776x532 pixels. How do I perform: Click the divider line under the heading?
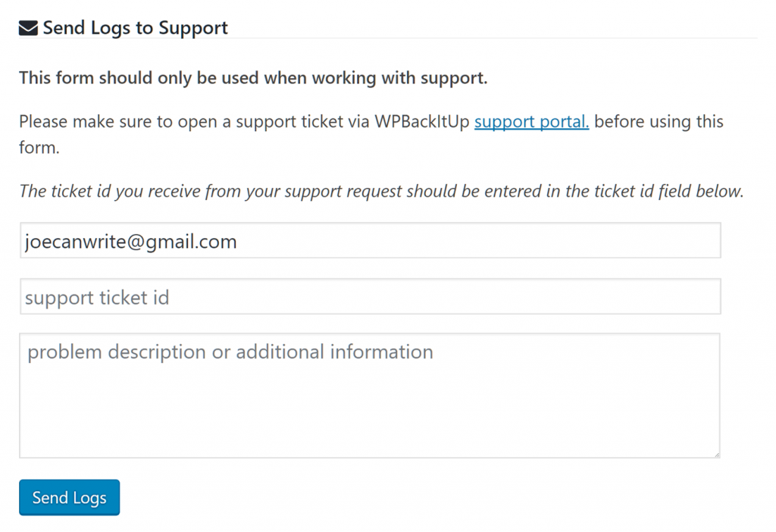pos(388,38)
